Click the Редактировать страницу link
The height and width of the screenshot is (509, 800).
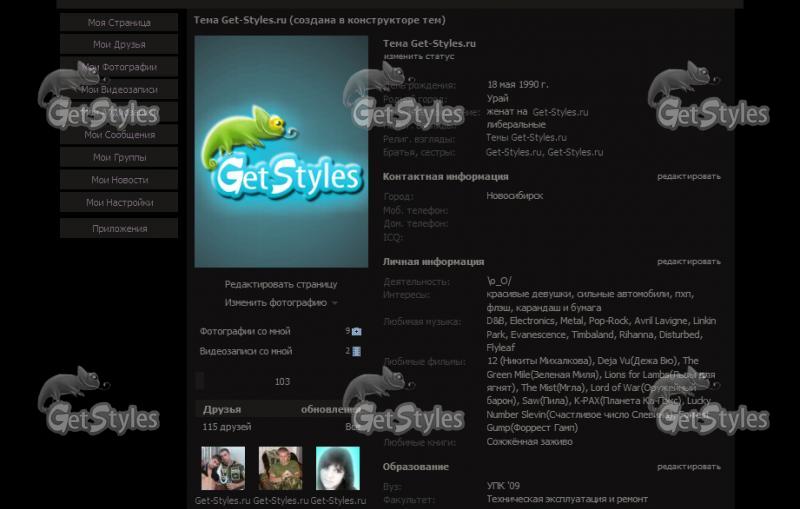tap(281, 285)
